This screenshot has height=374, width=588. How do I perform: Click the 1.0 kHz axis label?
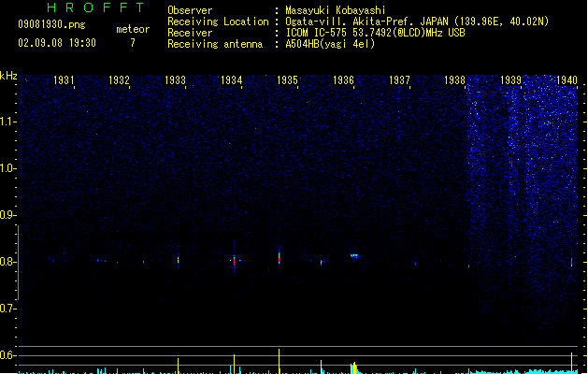point(7,168)
